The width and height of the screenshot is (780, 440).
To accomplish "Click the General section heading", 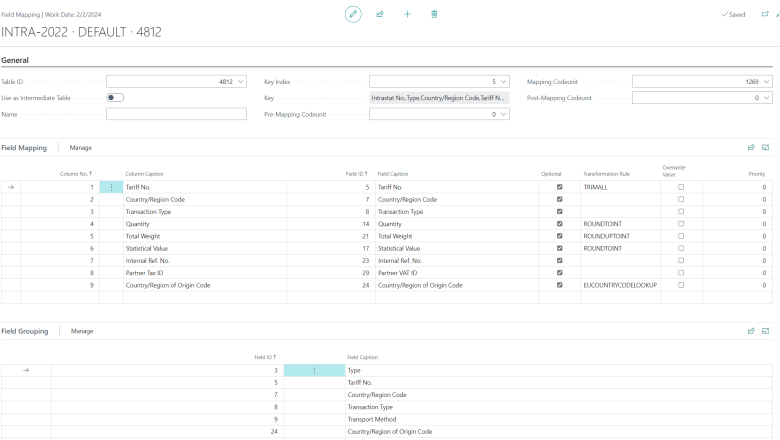I will (x=15, y=60).
